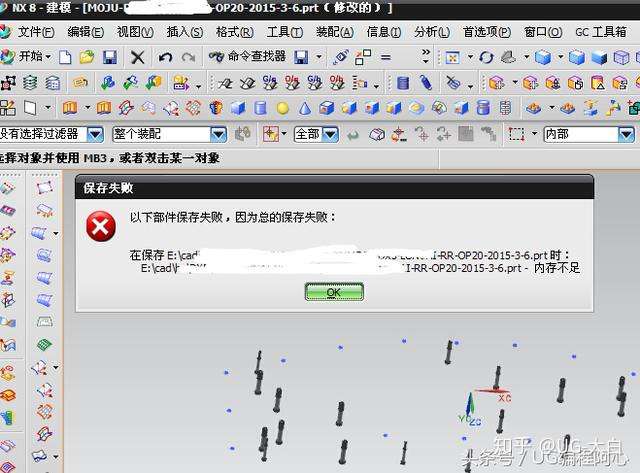Image resolution: width=640 pixels, height=473 pixels.
Task: Create a new file with the blank page icon
Action: tap(65, 57)
